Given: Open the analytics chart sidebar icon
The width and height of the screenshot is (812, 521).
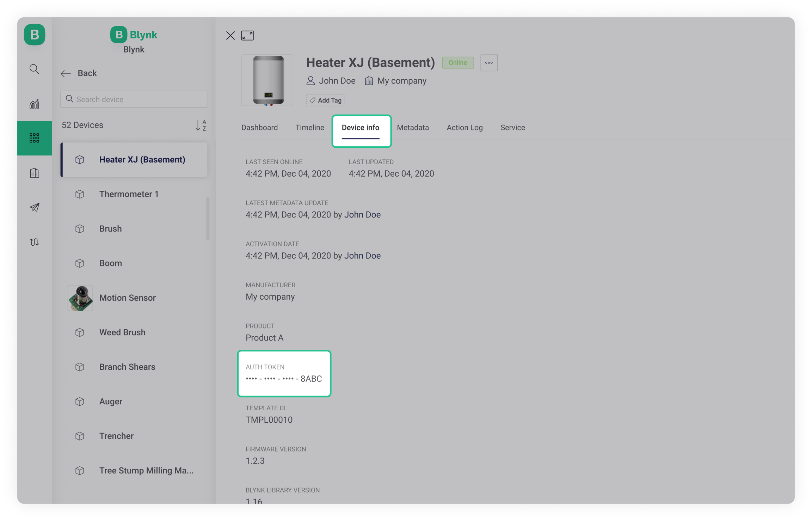Looking at the screenshot, I should click(x=34, y=104).
